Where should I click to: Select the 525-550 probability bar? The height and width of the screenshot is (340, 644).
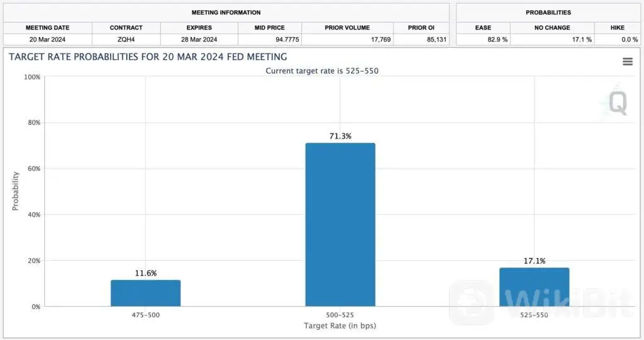click(x=535, y=287)
